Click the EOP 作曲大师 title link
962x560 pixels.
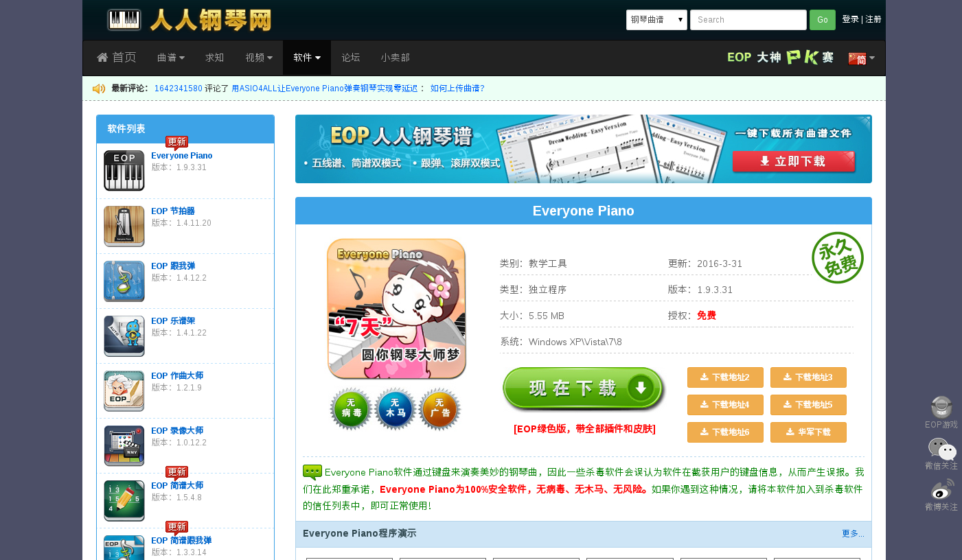point(177,375)
